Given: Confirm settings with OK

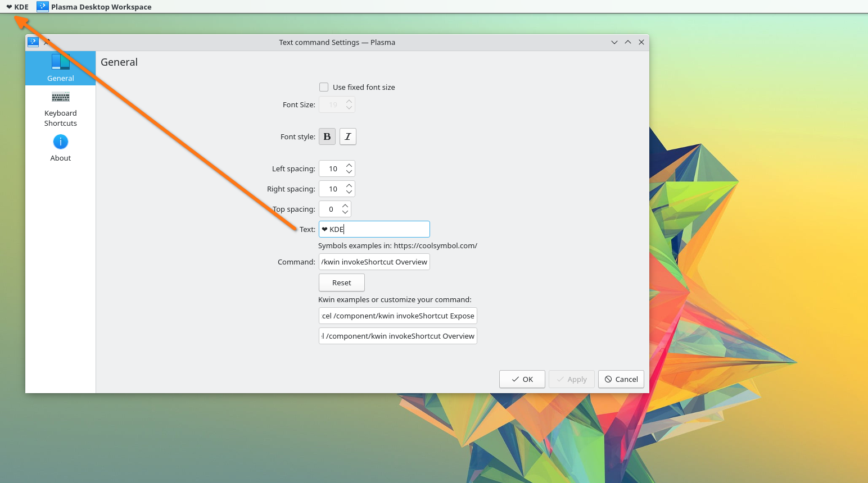Looking at the screenshot, I should click(x=522, y=379).
